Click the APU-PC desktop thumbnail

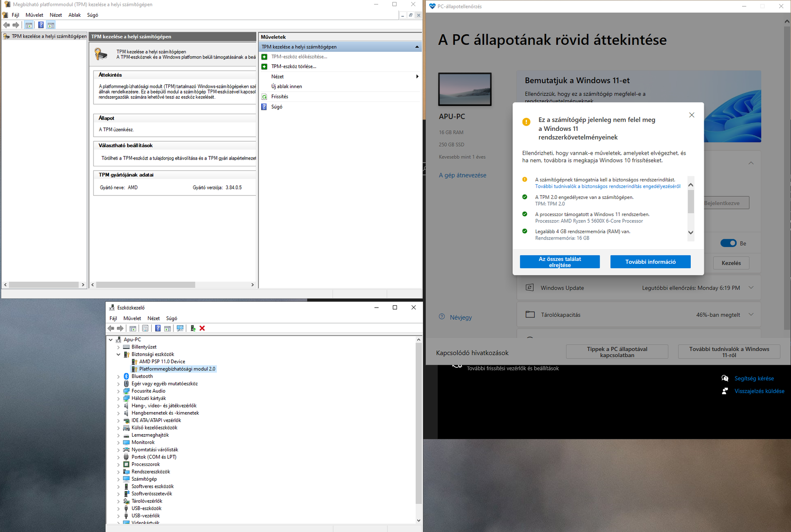tap(465, 89)
